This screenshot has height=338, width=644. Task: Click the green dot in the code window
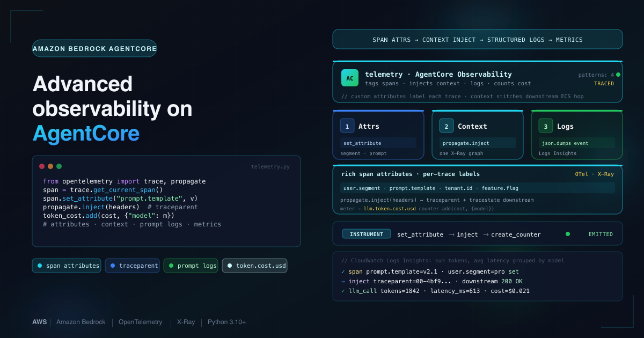click(59, 166)
